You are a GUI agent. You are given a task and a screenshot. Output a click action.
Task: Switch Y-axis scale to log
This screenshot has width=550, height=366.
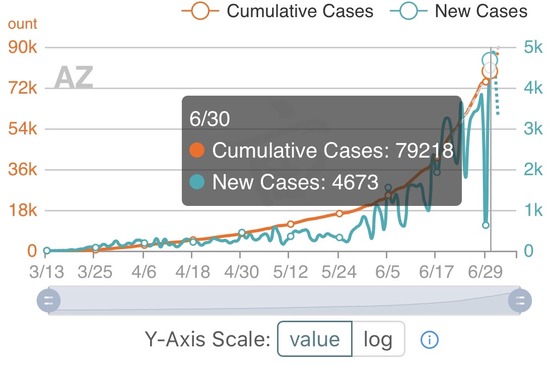pyautogui.click(x=378, y=339)
